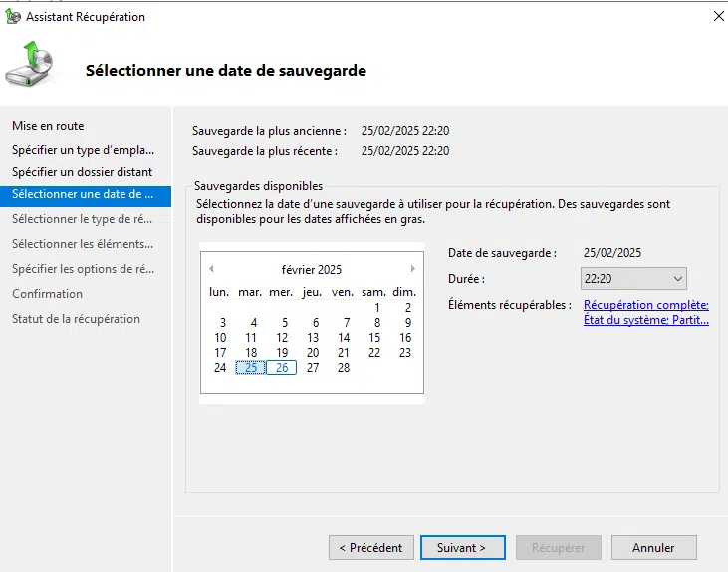728x572 pixels.
Task: Click the Suivant button
Action: 461,548
